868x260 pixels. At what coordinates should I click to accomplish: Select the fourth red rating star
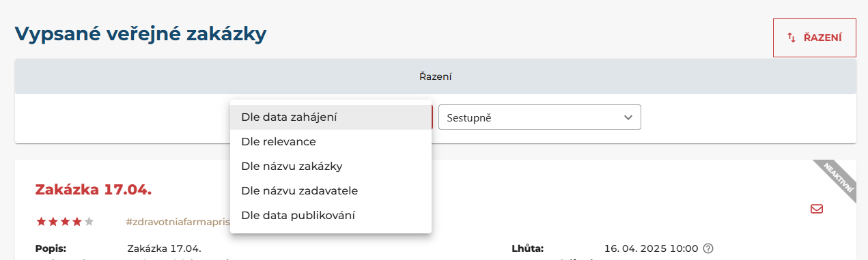77,221
